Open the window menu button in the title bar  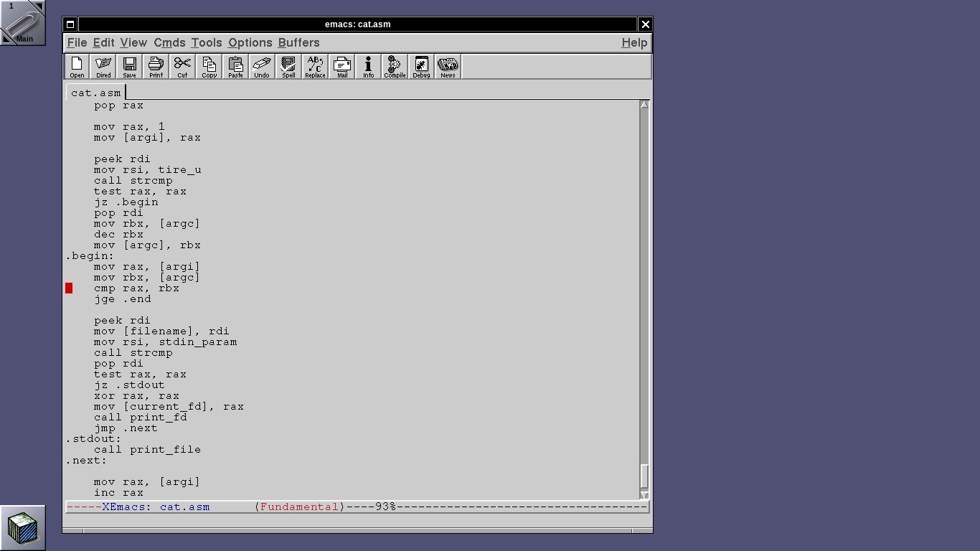point(70,24)
